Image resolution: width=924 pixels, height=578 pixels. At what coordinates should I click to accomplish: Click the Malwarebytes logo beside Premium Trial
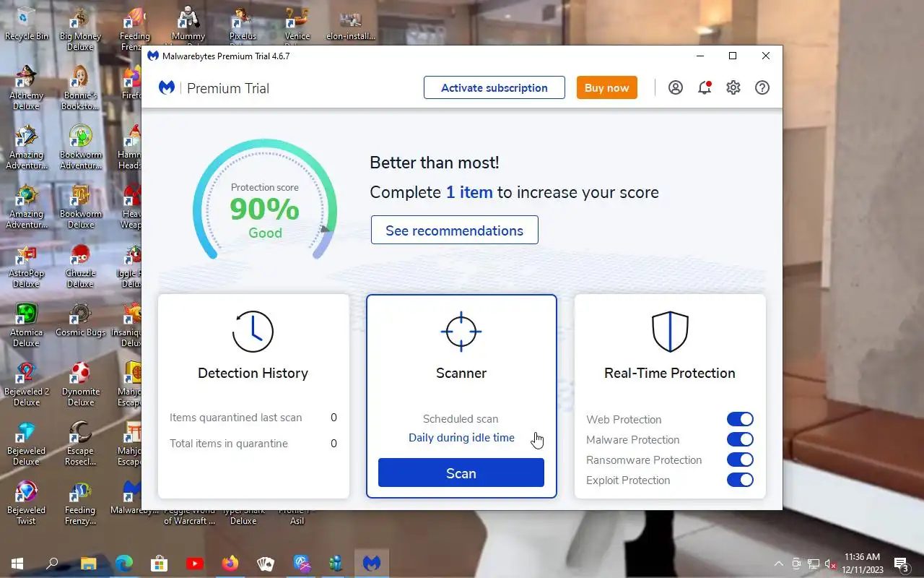pyautogui.click(x=167, y=88)
